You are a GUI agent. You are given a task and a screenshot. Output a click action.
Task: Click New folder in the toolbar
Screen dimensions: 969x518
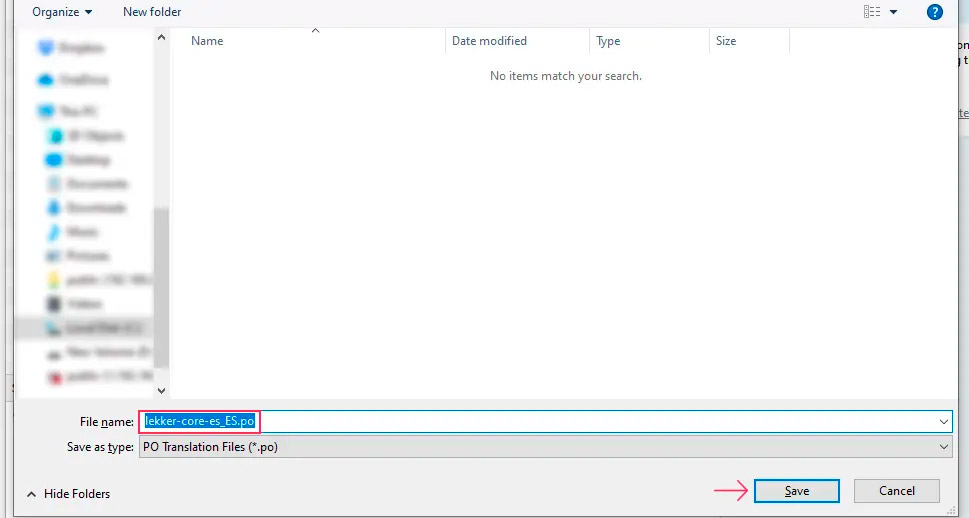click(152, 12)
